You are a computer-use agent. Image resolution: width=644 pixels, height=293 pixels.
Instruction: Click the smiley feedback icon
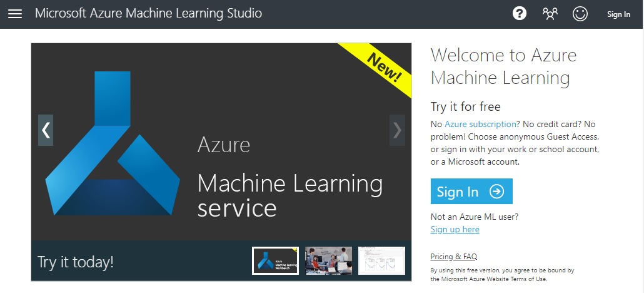pos(580,14)
